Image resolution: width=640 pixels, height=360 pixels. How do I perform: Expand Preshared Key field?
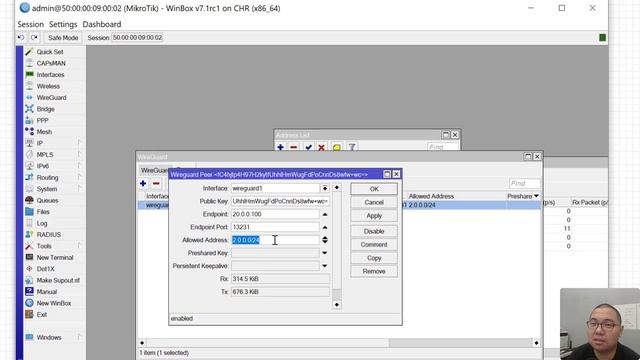click(x=325, y=253)
